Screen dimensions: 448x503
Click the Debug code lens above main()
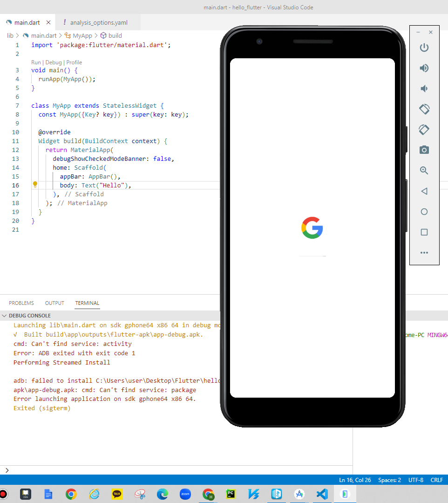coord(54,62)
